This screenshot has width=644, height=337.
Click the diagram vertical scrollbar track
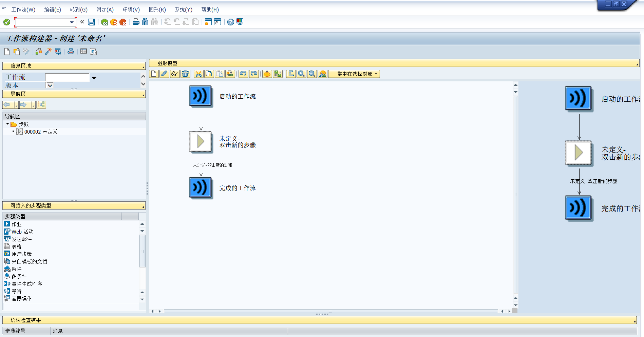[516, 195]
